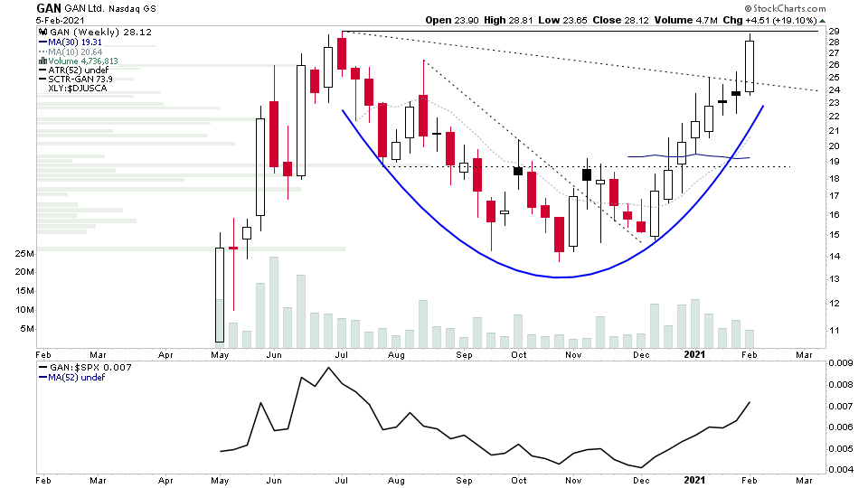868x488 pixels.
Task: Click the candlestick glyph before GAN (Weekly)
Action: [43, 33]
